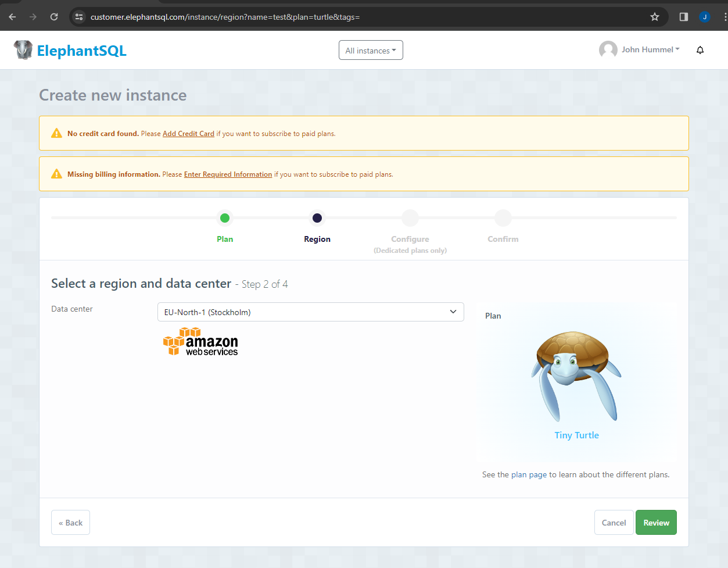The image size is (728, 568).
Task: Click the Amazon Web Services logo
Action: point(200,341)
